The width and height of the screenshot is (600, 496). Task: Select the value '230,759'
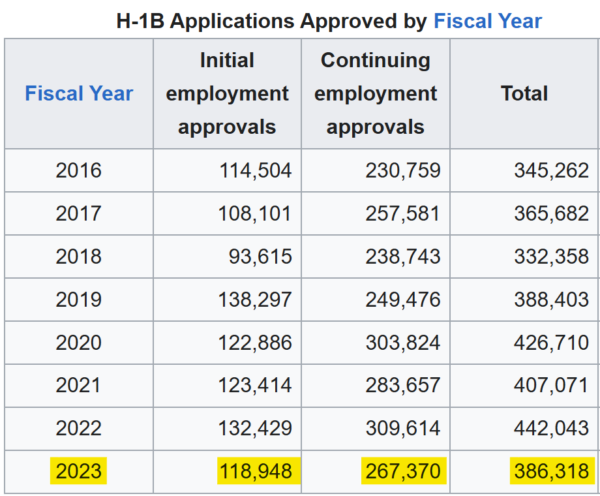click(403, 170)
